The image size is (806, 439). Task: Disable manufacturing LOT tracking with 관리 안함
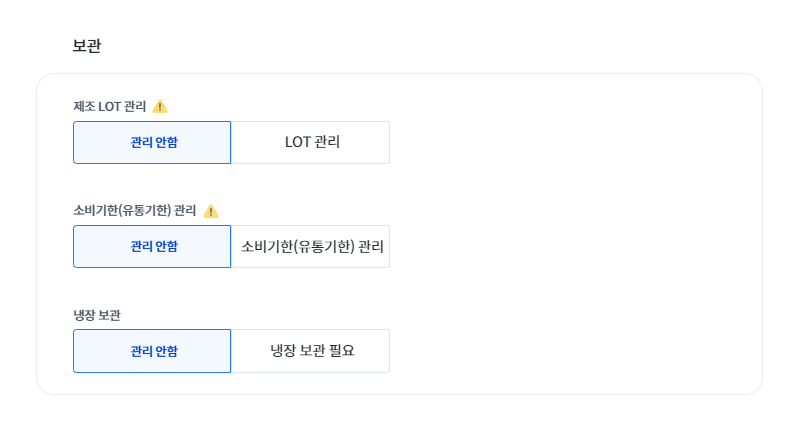pyautogui.click(x=152, y=142)
